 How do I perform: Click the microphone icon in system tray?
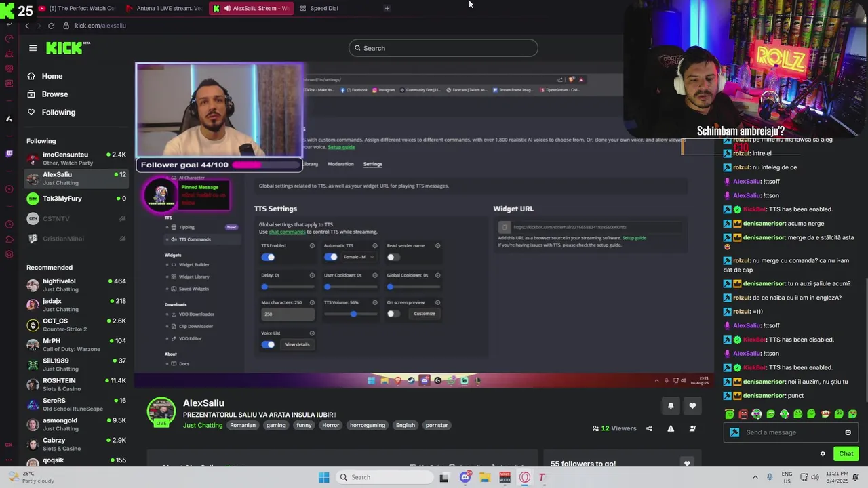[770, 477]
